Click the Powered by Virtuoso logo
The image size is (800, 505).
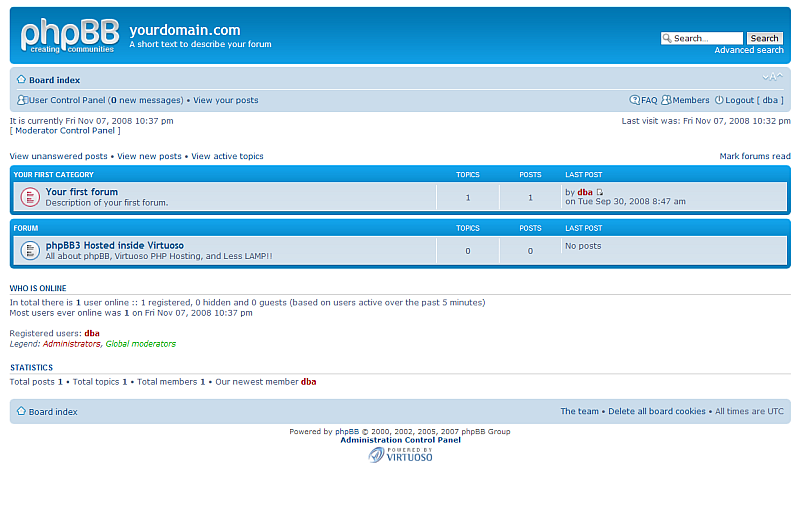coord(400,455)
